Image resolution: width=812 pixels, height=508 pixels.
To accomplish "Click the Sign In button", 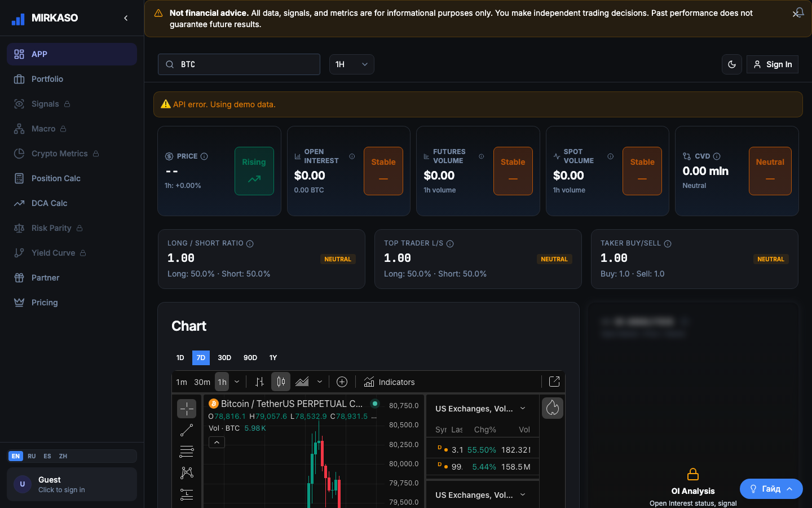I will (x=773, y=64).
